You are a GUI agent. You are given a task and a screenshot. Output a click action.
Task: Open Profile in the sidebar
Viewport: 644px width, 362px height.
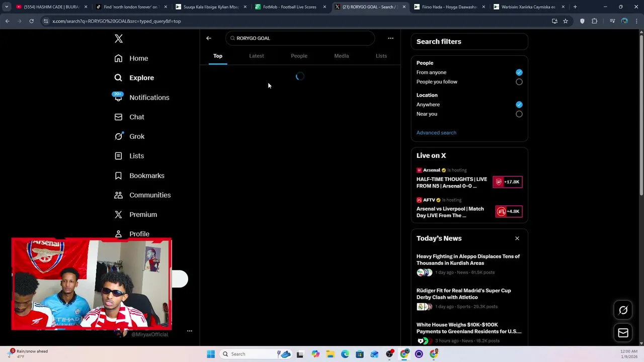[x=132, y=234]
